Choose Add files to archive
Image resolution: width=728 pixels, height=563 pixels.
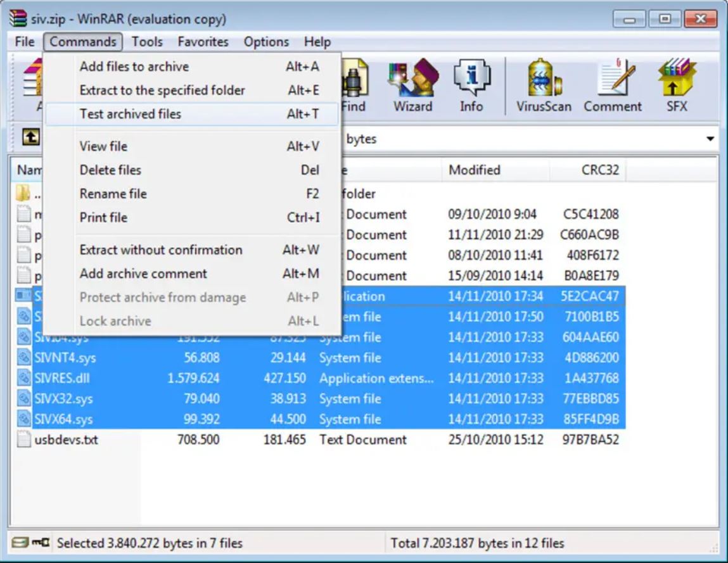pyautogui.click(x=192, y=66)
